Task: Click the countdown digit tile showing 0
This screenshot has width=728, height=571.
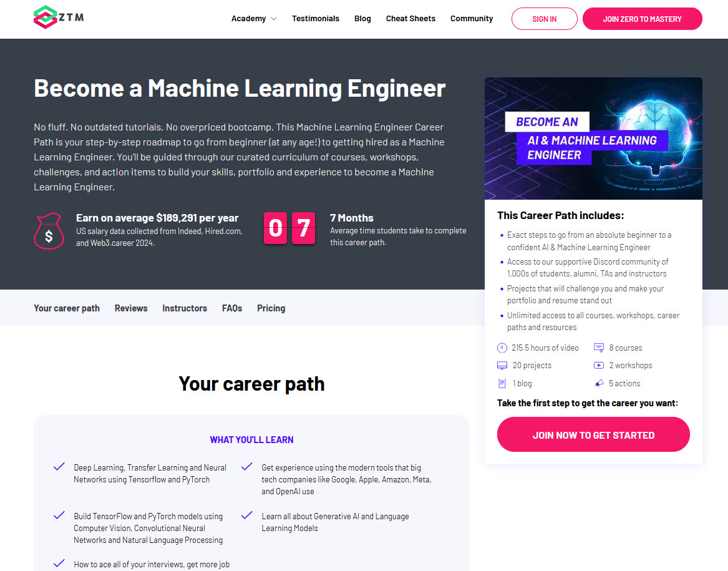Action: pos(275,228)
